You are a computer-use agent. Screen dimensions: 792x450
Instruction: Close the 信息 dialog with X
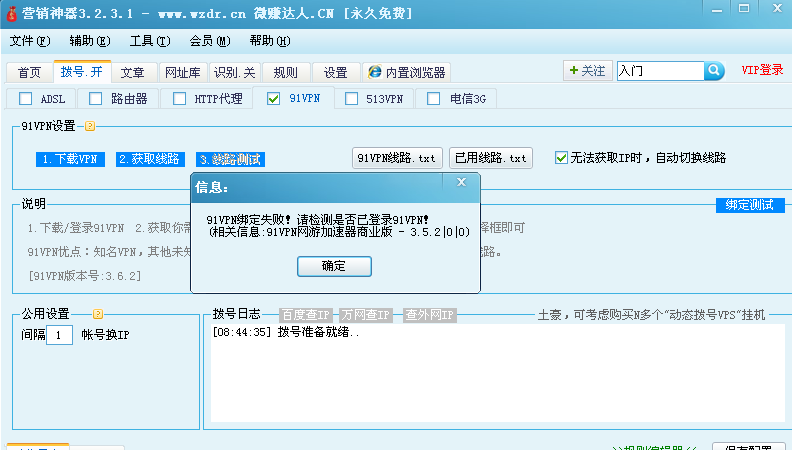click(461, 182)
